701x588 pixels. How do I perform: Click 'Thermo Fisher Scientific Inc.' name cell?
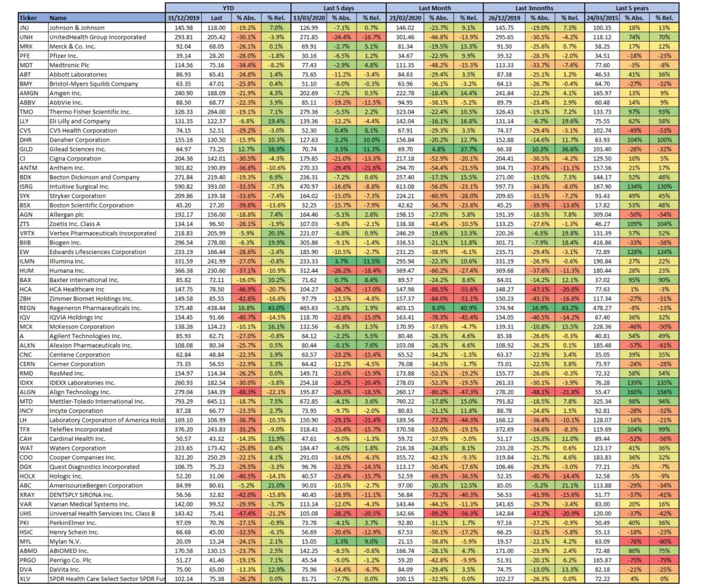106,112
